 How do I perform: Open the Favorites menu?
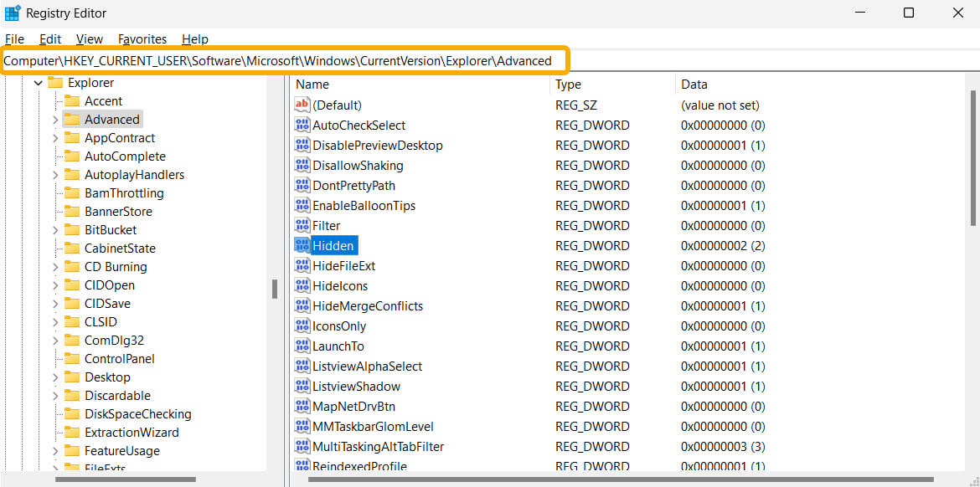[142, 38]
